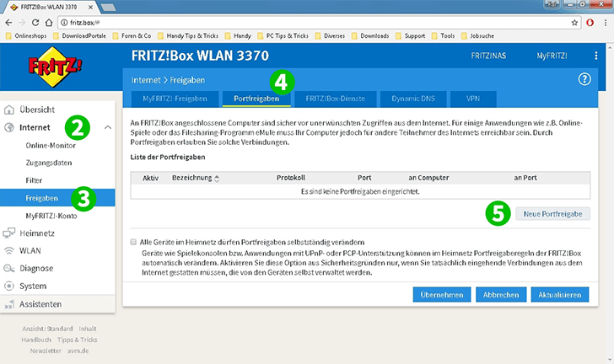Open Zugangsdaten in sidebar
Screen dimensions: 614x364
49,163
